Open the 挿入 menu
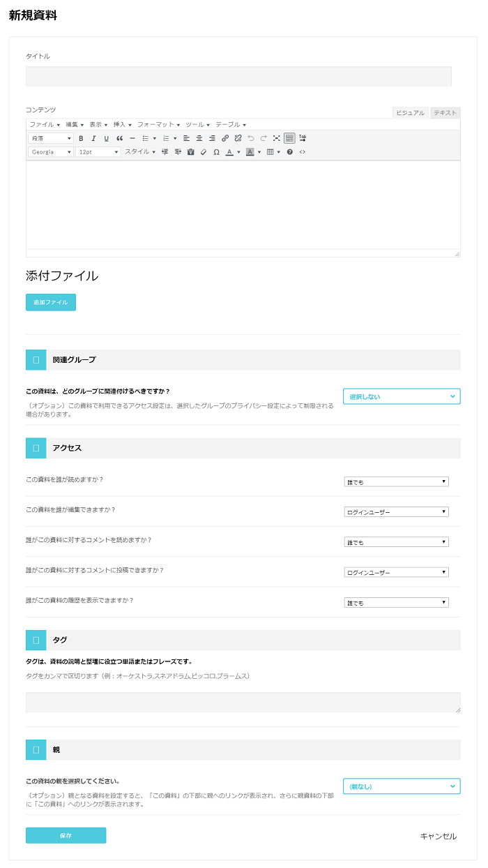This screenshot has height=868, width=488. click(x=122, y=124)
